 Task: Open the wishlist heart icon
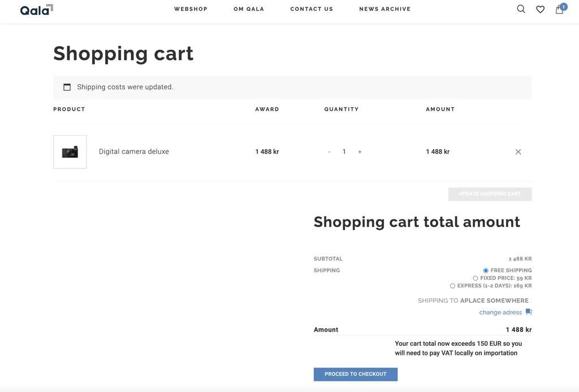540,9
